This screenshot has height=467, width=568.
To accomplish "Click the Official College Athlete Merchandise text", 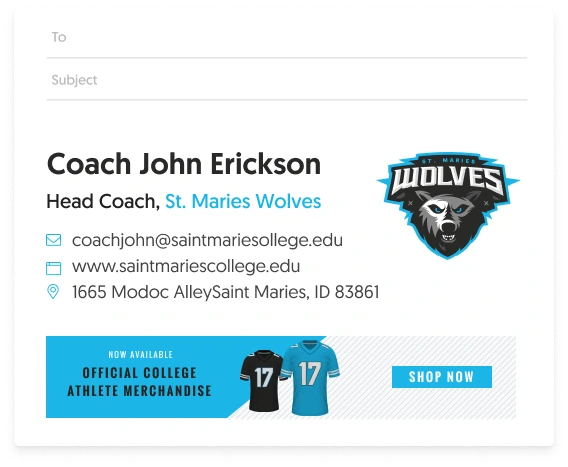I will click(139, 382).
